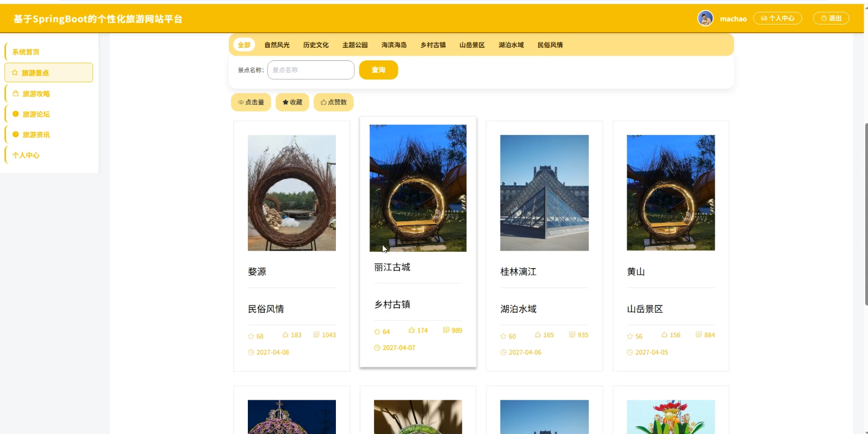This screenshot has width=868, height=434.
Task: Click thumbs-up icon showing 183
Action: 285,334
